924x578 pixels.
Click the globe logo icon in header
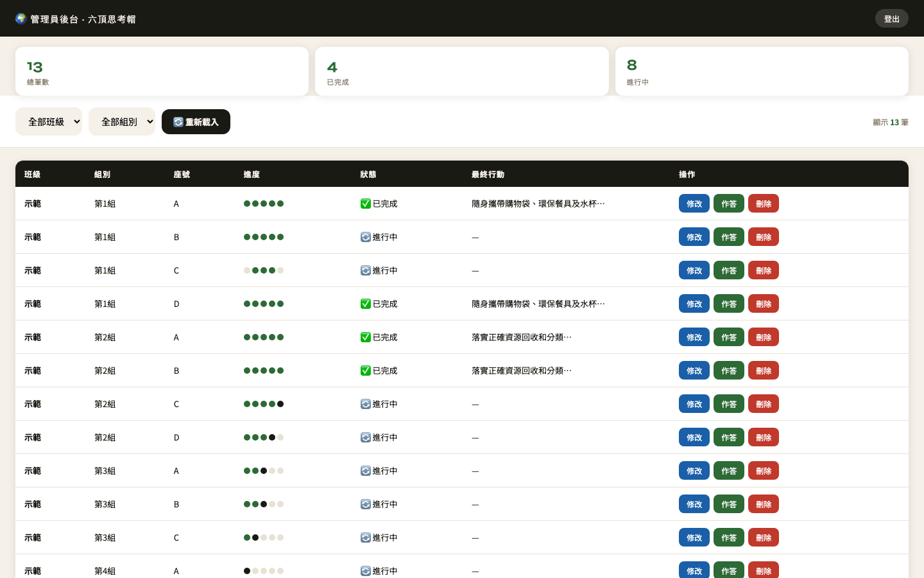[x=21, y=19]
